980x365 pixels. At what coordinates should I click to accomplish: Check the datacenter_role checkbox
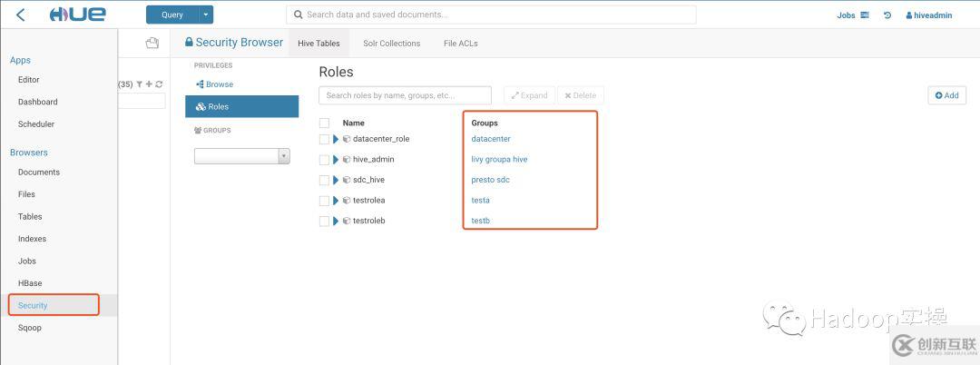(x=324, y=139)
